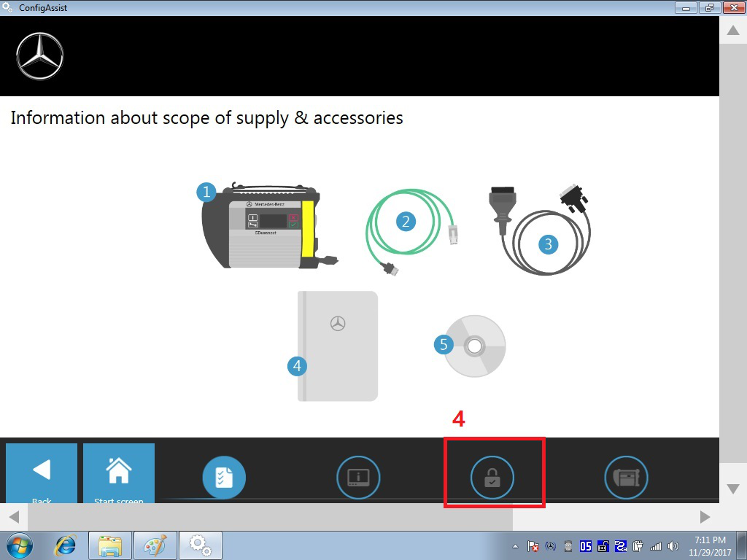Image resolution: width=747 pixels, height=560 pixels.
Task: Launch the paint palette app from the taskbar
Action: [155, 545]
